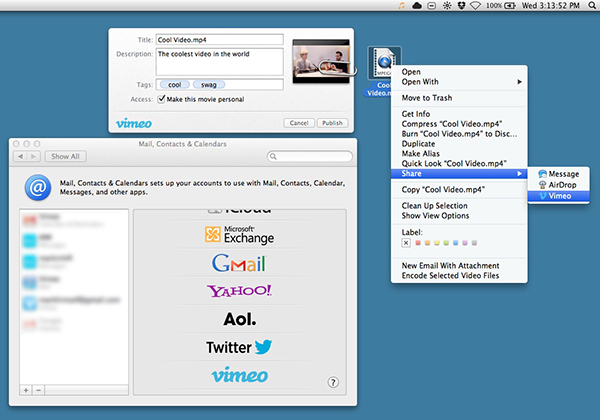Apply the yellow label color
Screen dimensions: 600x420
point(437,243)
